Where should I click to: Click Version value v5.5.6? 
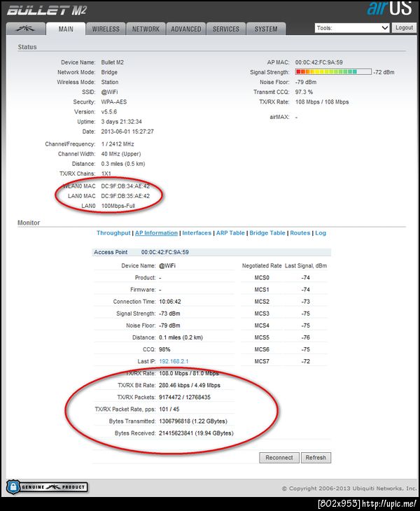click(x=108, y=112)
